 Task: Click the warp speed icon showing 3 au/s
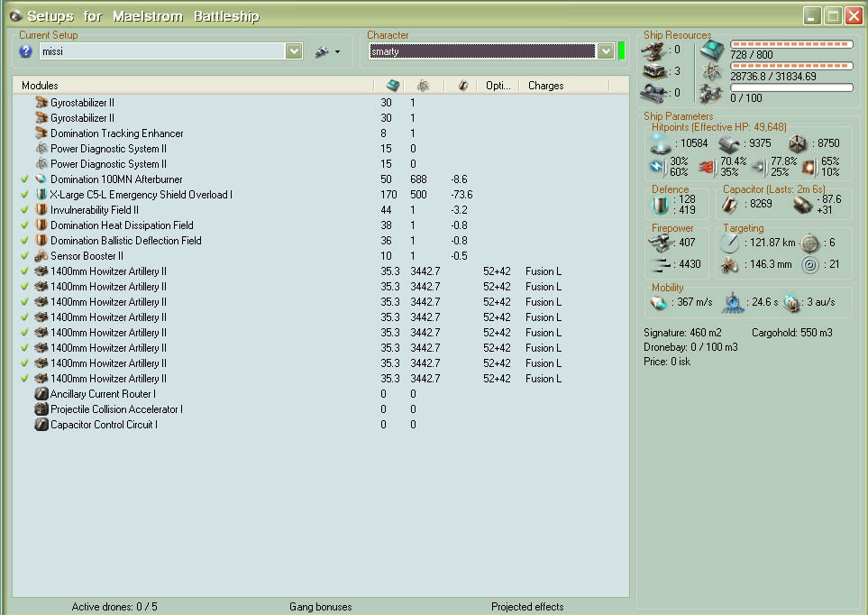pyautogui.click(x=792, y=302)
